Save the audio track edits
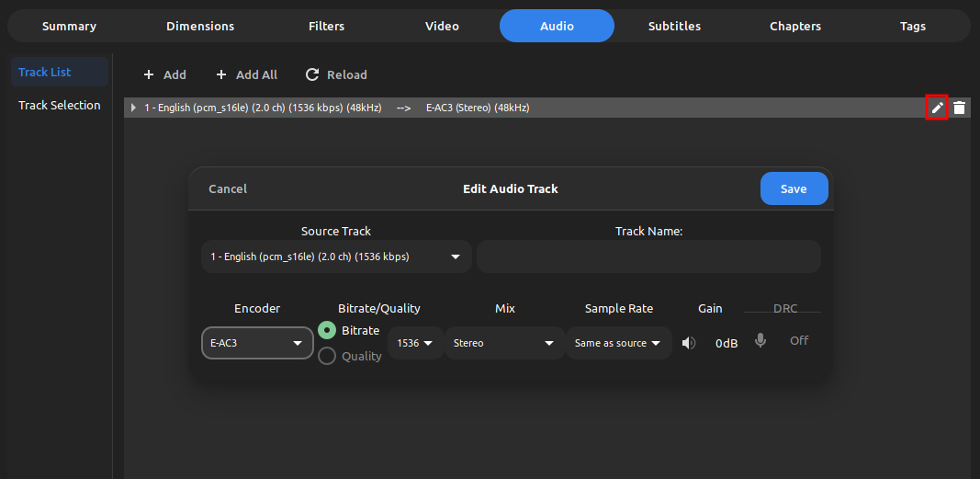980x479 pixels. pyautogui.click(x=794, y=188)
